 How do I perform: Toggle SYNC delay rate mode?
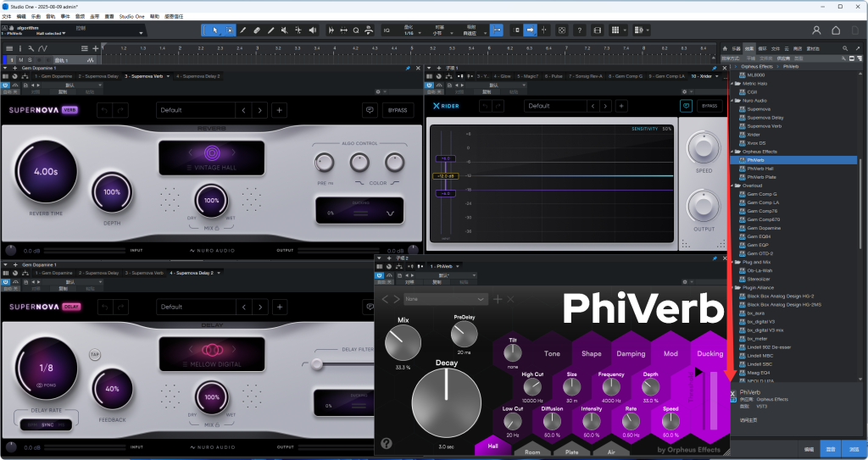47,425
